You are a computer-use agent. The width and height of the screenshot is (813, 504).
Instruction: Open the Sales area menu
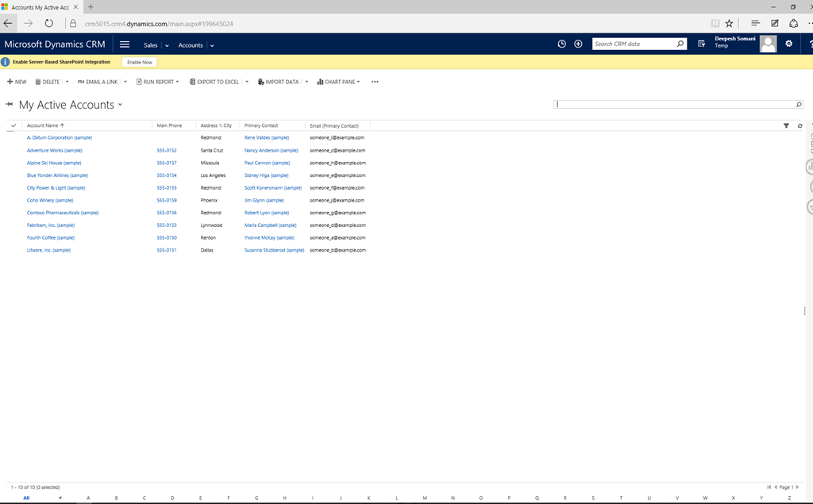tap(156, 45)
